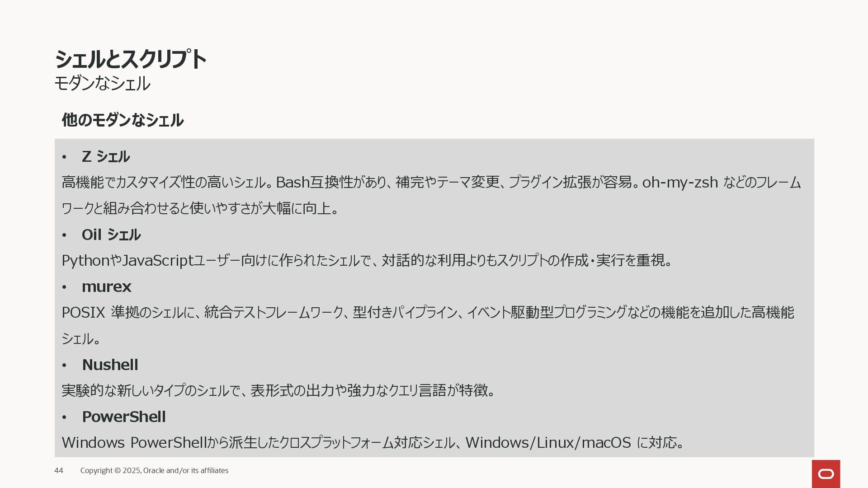Click the bullet dot before murex
This screenshot has width=868, height=488.
click(x=64, y=287)
